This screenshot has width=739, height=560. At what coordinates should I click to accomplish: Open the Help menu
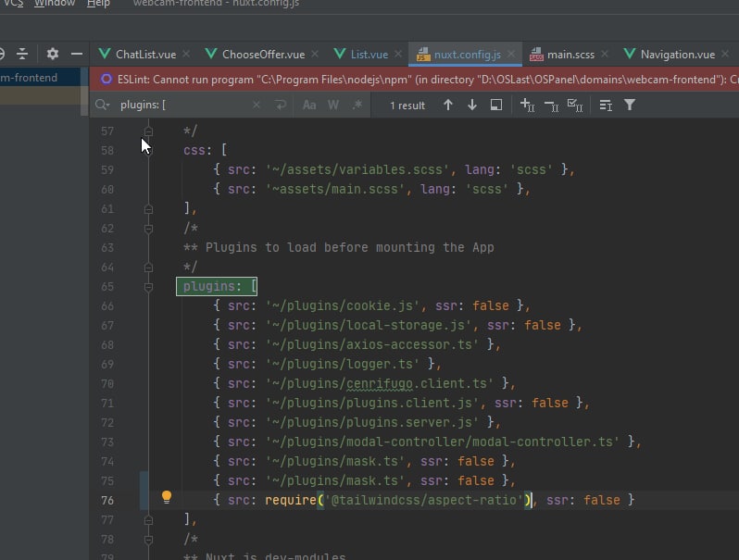[98, 4]
